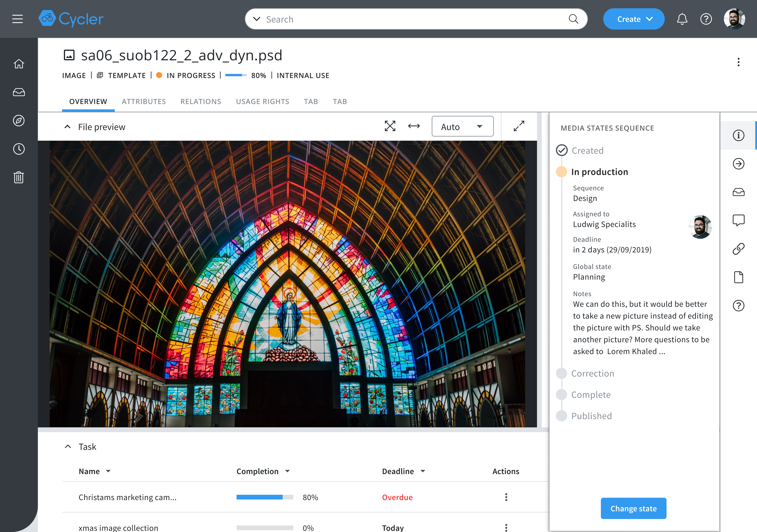Image resolution: width=757 pixels, height=532 pixels.
Task: Open the Inbox from the left sidebar
Action: (x=19, y=92)
